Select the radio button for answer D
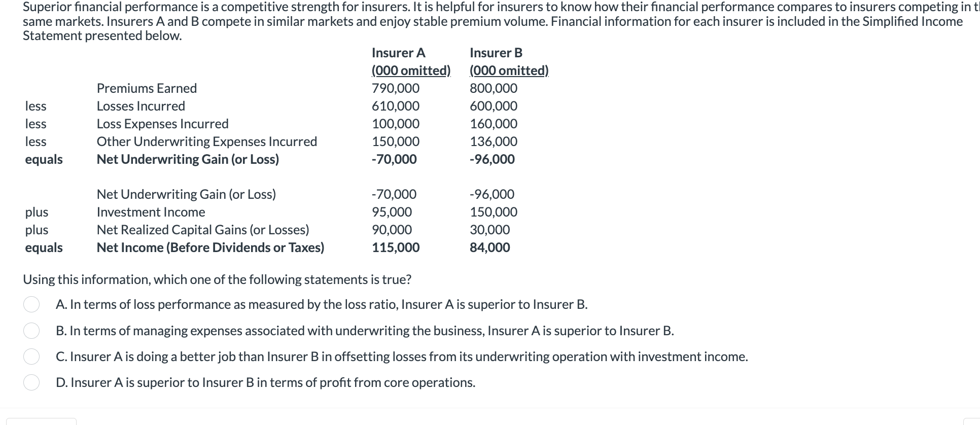980x425 pixels. (32, 383)
